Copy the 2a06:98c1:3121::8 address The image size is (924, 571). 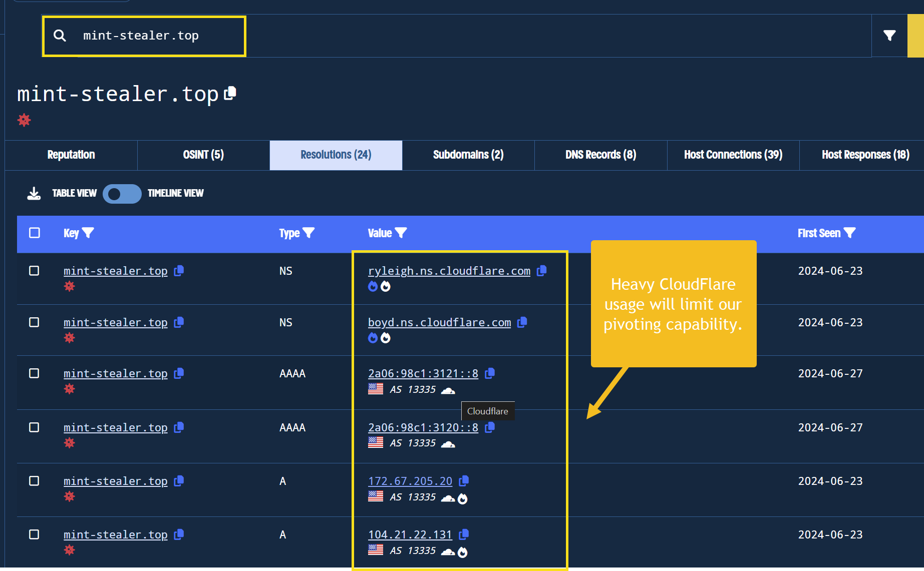point(490,373)
